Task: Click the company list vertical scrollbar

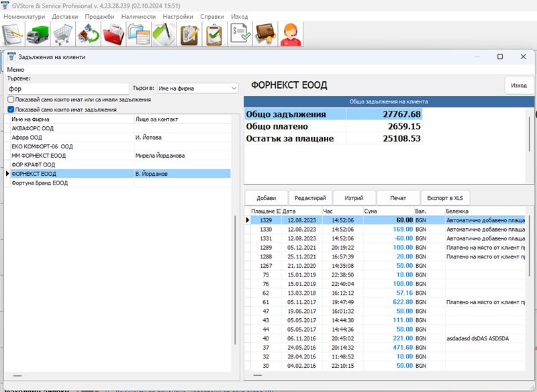Action: pos(235,280)
